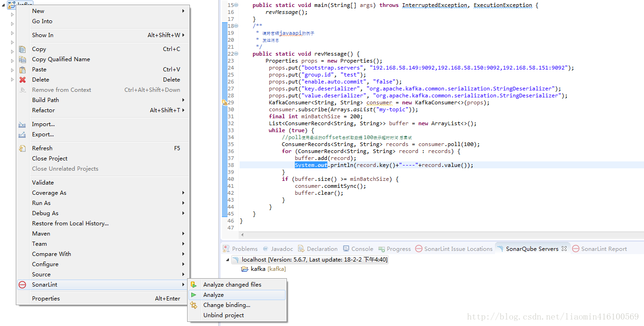Image resolution: width=644 pixels, height=326 pixels.
Task: Open the Maven submenu
Action: tap(104, 234)
